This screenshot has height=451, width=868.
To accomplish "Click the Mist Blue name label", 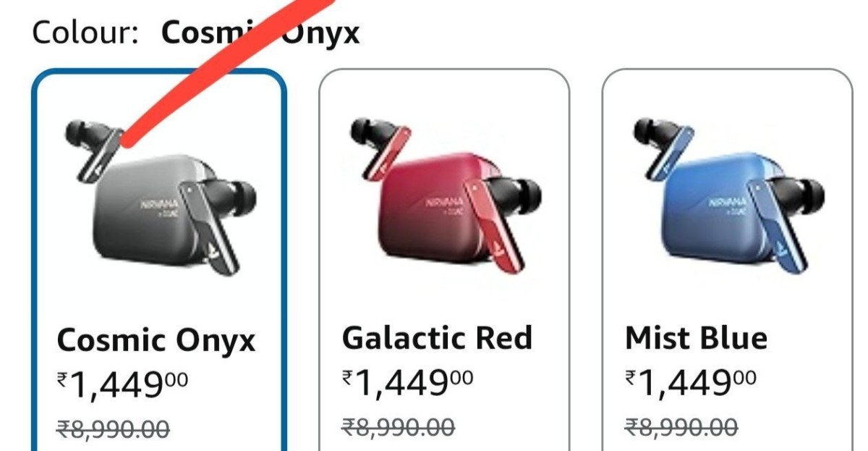I will tap(696, 338).
